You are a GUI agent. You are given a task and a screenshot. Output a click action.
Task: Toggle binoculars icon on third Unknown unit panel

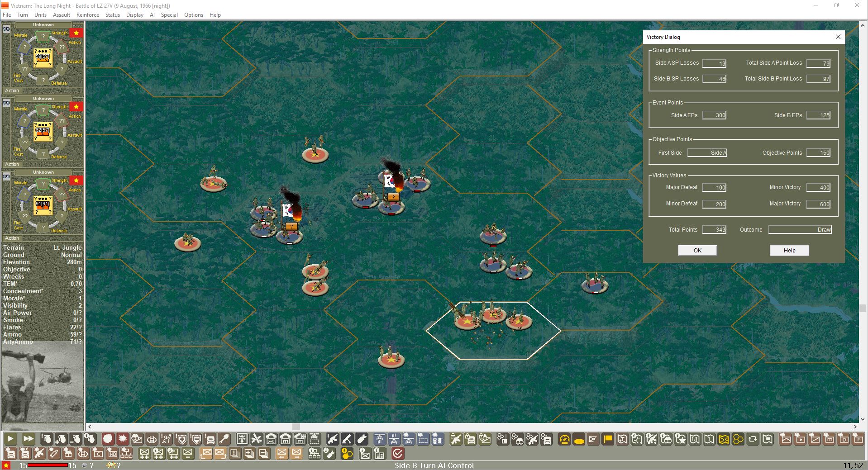point(6,176)
